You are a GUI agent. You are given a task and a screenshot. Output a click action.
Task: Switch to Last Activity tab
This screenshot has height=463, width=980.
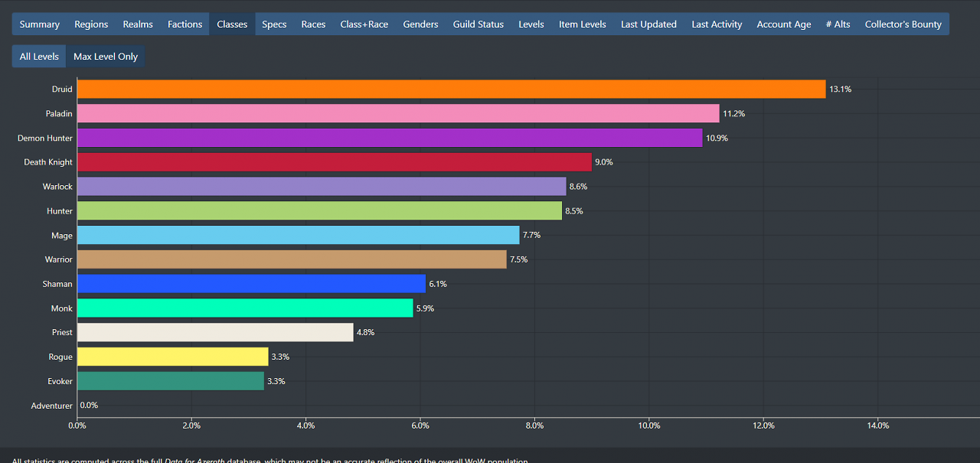tap(717, 24)
